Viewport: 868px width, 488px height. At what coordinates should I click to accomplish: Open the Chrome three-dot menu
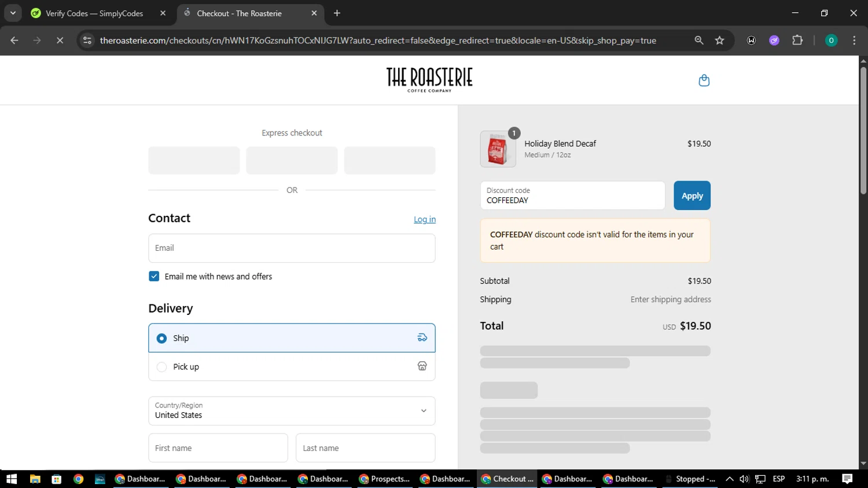(x=854, y=41)
